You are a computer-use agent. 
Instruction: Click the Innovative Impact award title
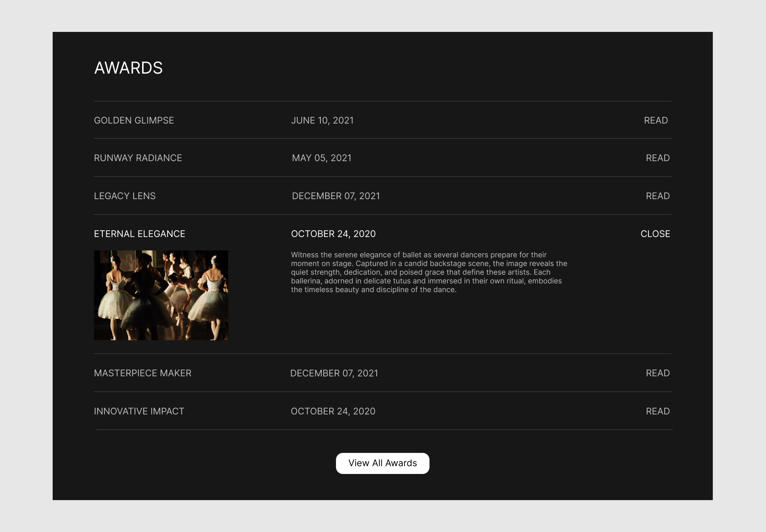coord(139,411)
